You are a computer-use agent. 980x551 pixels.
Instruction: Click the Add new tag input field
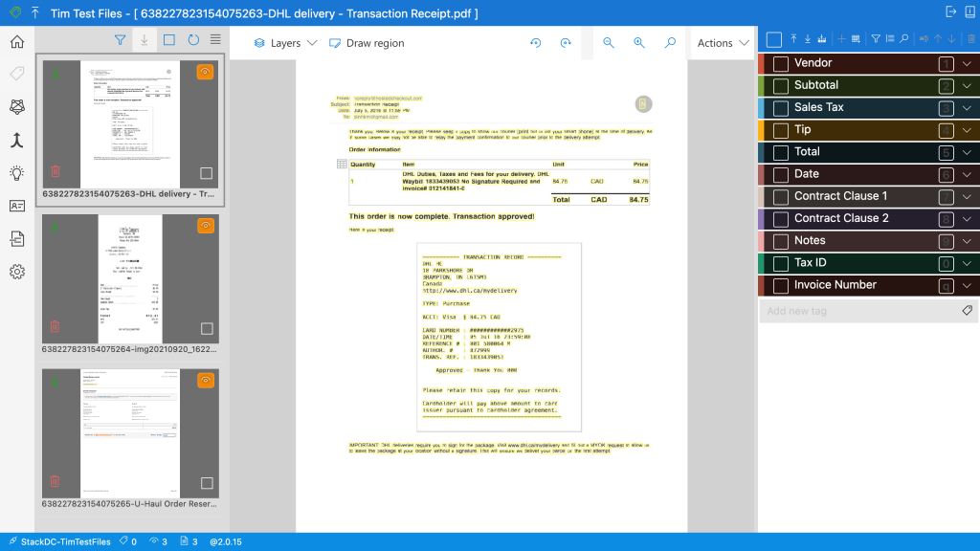click(869, 311)
